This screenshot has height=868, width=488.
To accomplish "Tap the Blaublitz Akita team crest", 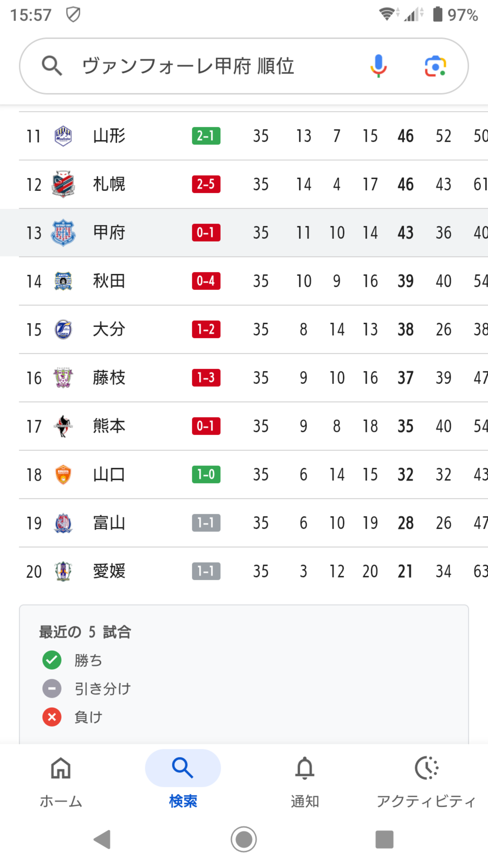I will [x=63, y=281].
